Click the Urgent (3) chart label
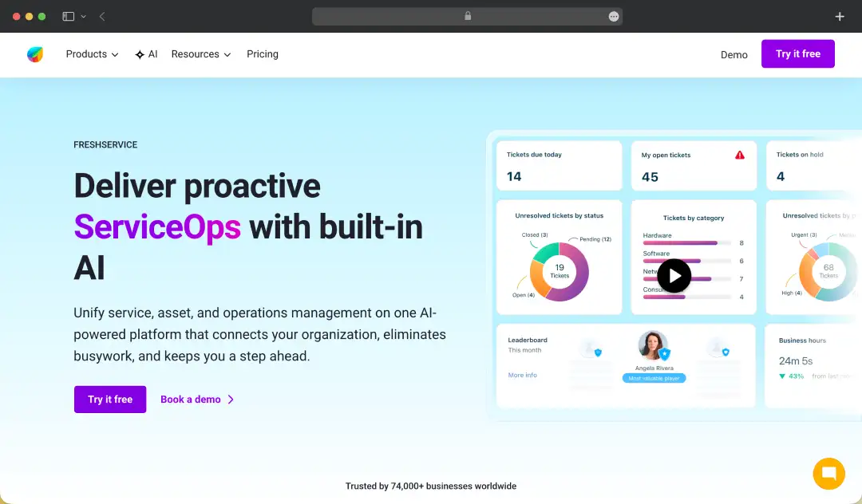 804,235
